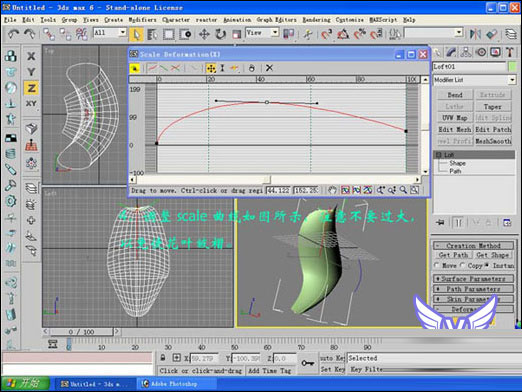This screenshot has height=392, width=522.
Task: Display X Axis curve in Scale Deformation
Action: [153, 68]
